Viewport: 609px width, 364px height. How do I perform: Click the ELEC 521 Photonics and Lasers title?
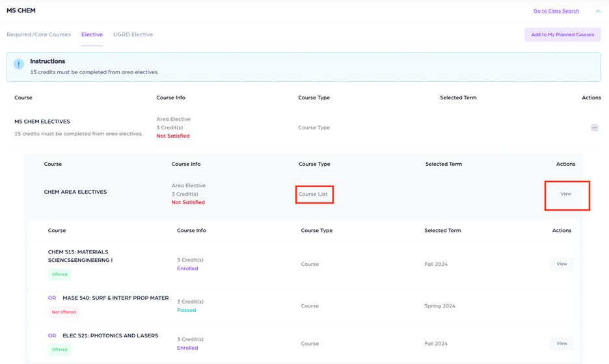[x=110, y=336]
